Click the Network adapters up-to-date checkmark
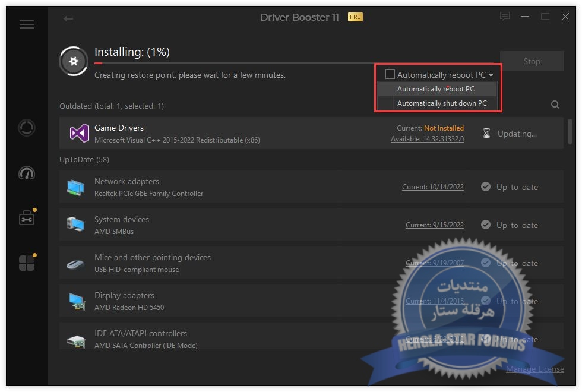This screenshot has height=392, width=582. point(486,186)
